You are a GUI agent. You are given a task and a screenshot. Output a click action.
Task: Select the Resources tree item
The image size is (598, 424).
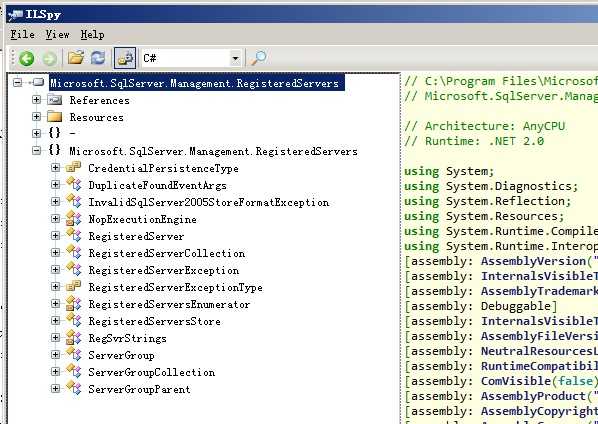click(96, 117)
